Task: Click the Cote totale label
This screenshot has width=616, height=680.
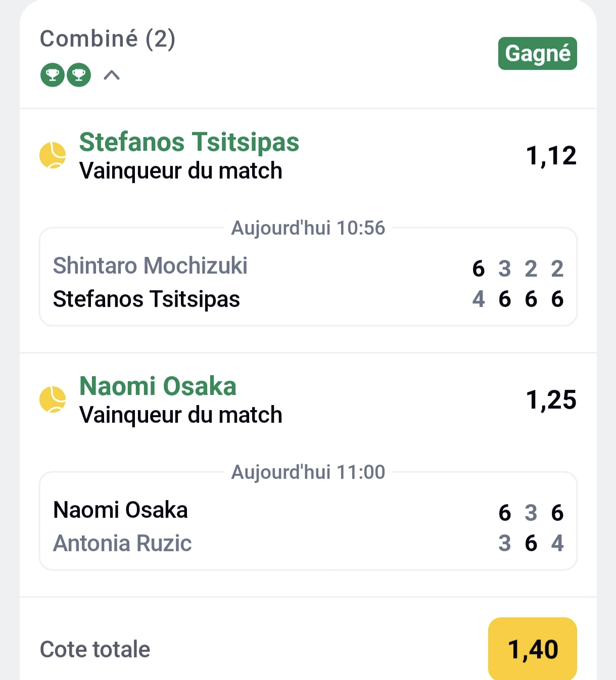Action: click(x=95, y=649)
